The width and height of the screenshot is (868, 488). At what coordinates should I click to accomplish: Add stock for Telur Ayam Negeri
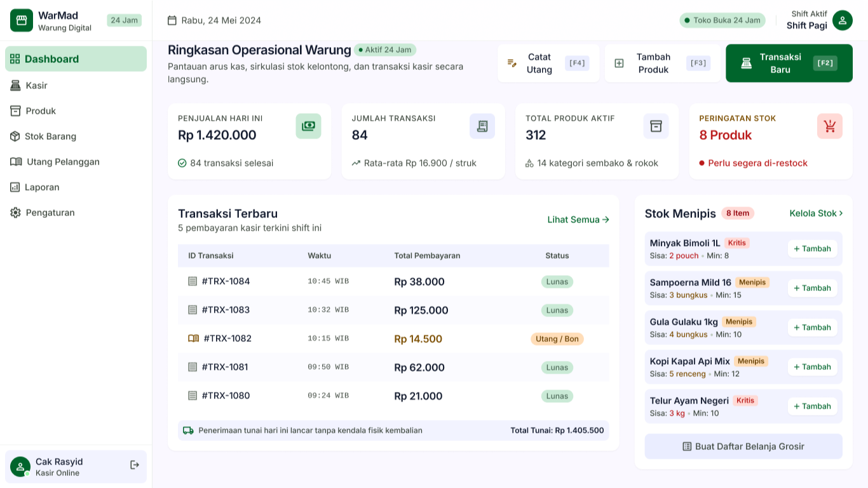click(813, 406)
